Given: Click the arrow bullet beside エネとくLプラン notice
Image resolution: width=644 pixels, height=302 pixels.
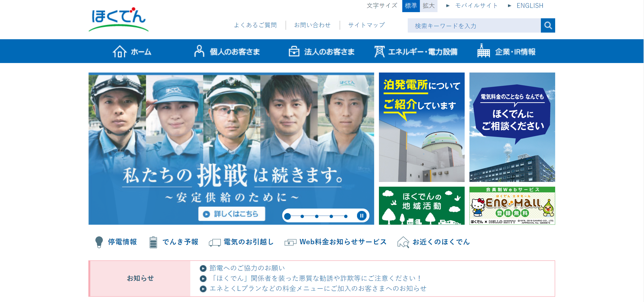Looking at the screenshot, I should [x=203, y=289].
